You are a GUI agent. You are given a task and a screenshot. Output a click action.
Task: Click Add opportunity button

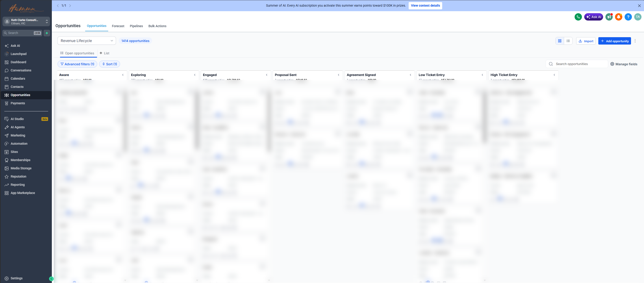[x=615, y=41]
